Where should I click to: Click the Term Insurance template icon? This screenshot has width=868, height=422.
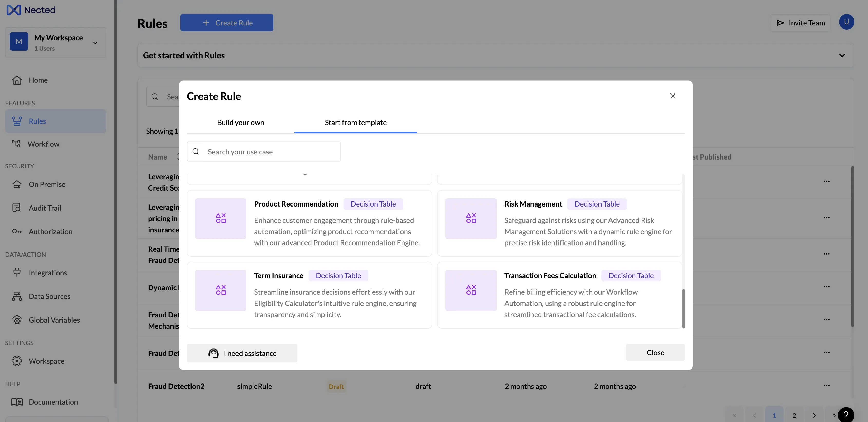pyautogui.click(x=221, y=290)
